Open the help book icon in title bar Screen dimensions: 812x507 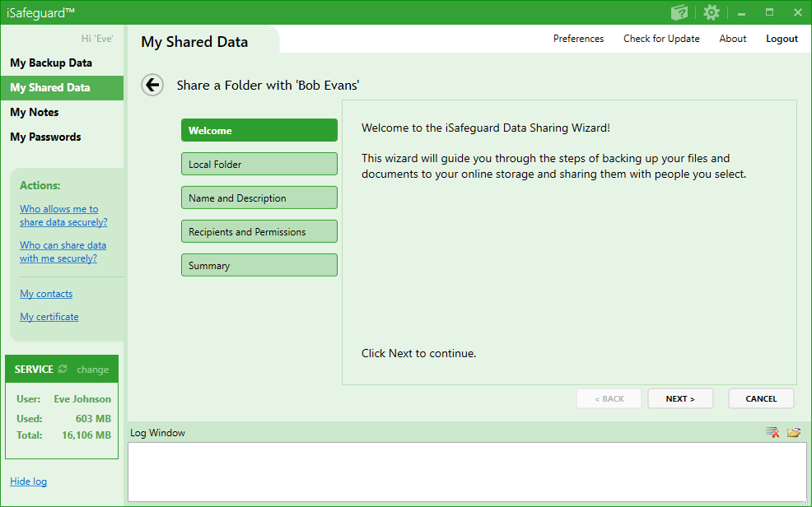click(679, 12)
